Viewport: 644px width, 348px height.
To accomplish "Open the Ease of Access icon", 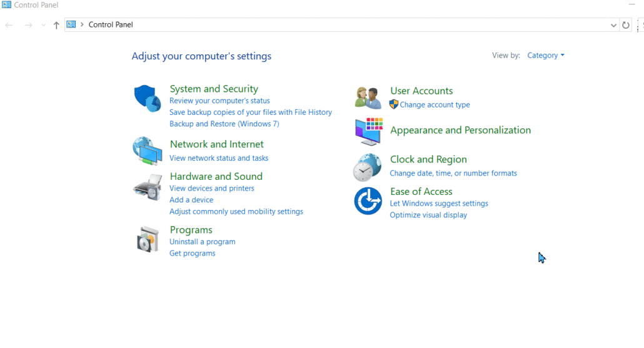I will 368,201.
